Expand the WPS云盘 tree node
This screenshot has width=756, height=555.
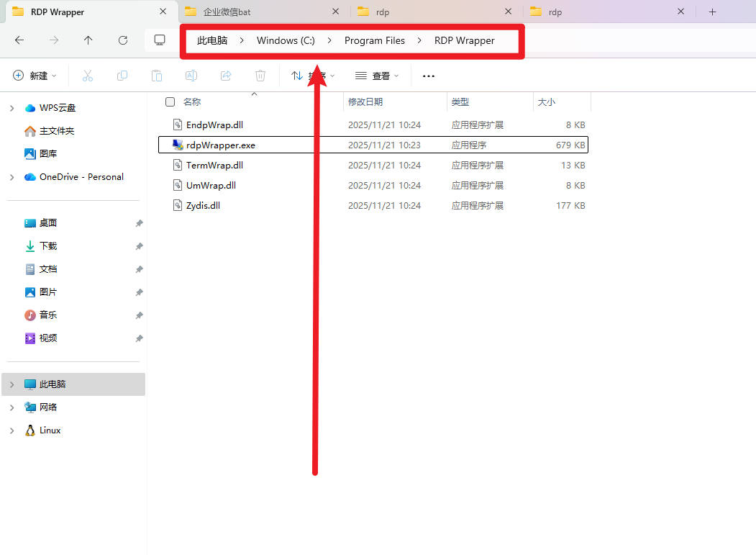(12, 108)
